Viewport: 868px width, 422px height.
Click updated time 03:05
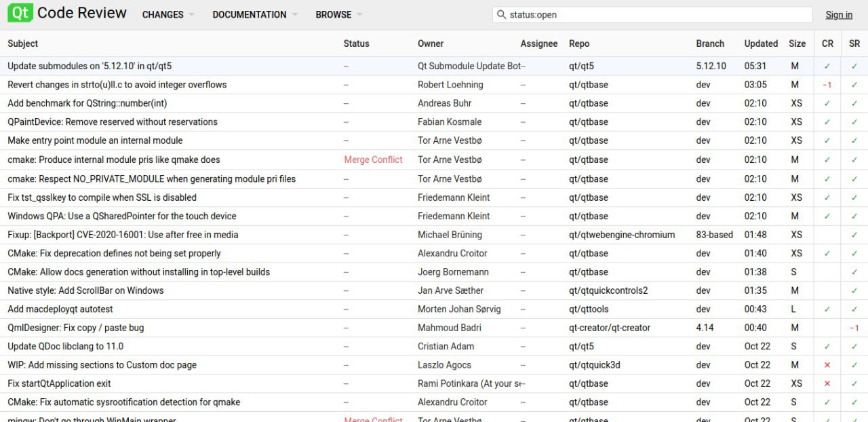pyautogui.click(x=755, y=85)
